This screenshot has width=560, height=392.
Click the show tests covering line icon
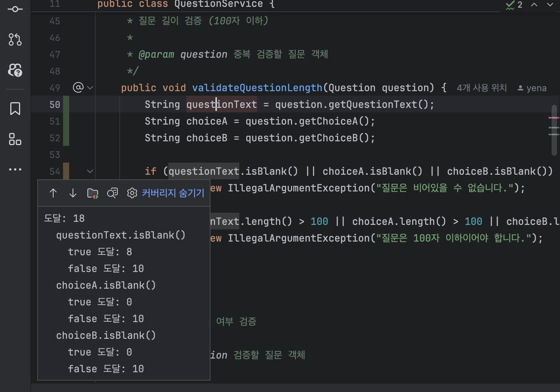click(x=112, y=193)
